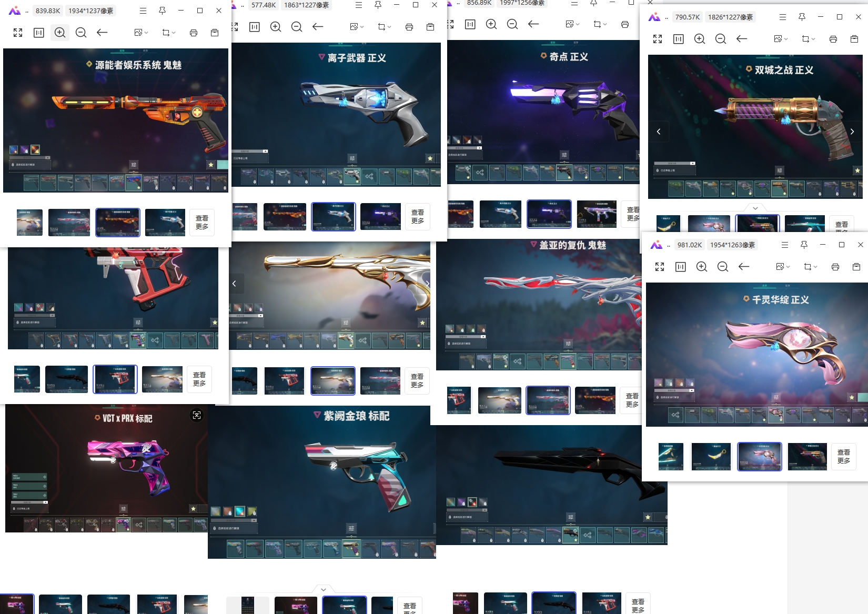Go to next image in 790.57K window
This screenshot has height=614, width=868.
[x=852, y=132]
